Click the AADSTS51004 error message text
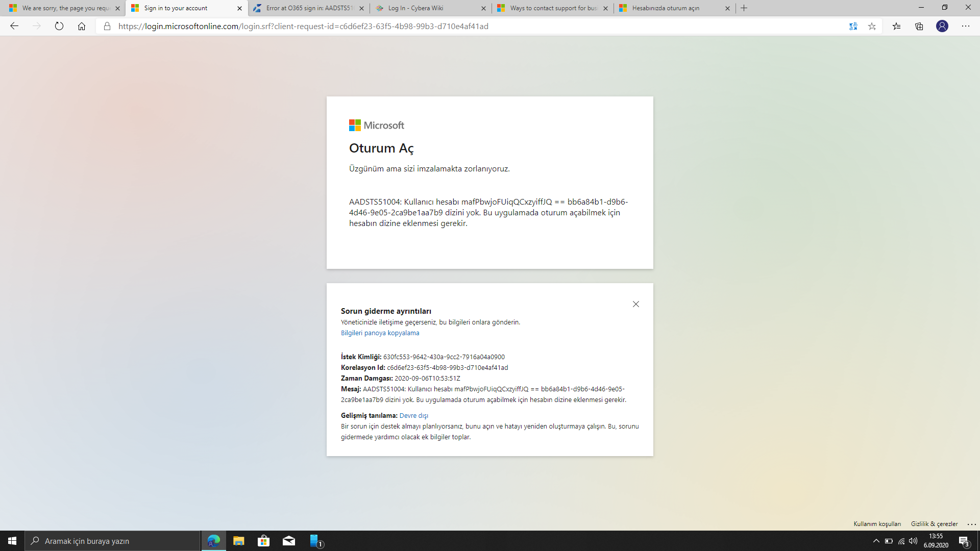 [x=488, y=213]
